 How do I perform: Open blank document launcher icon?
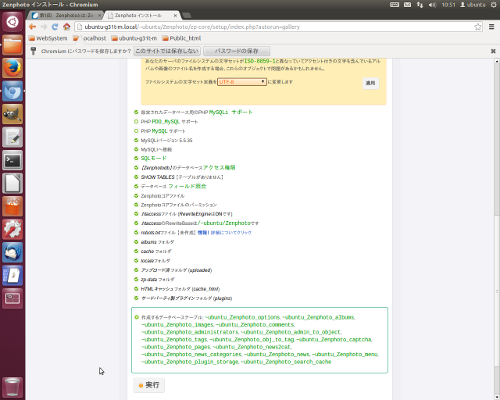point(13,183)
